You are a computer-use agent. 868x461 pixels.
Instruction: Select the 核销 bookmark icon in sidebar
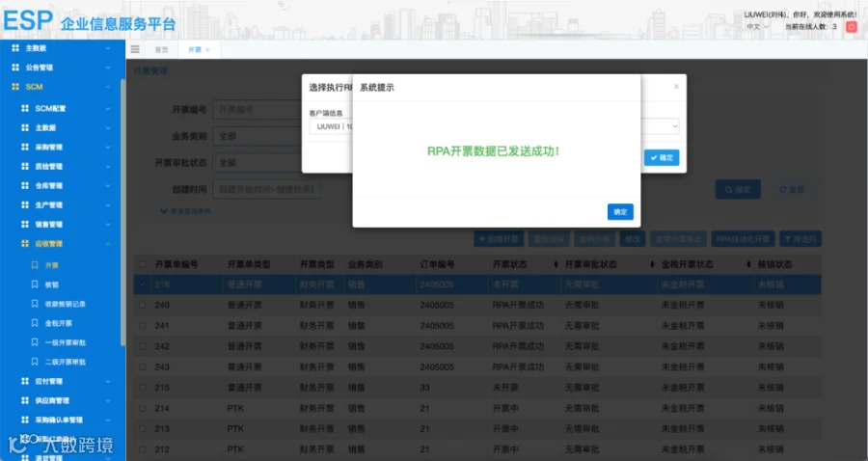tap(35, 285)
